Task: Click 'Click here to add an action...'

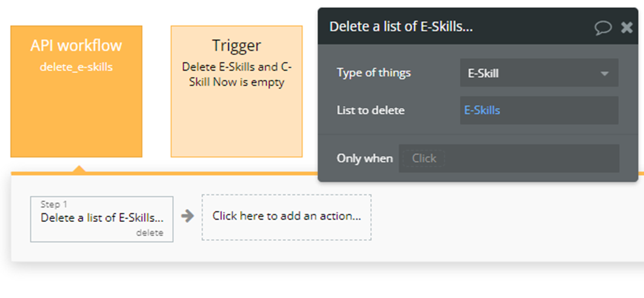Action: [x=286, y=217]
